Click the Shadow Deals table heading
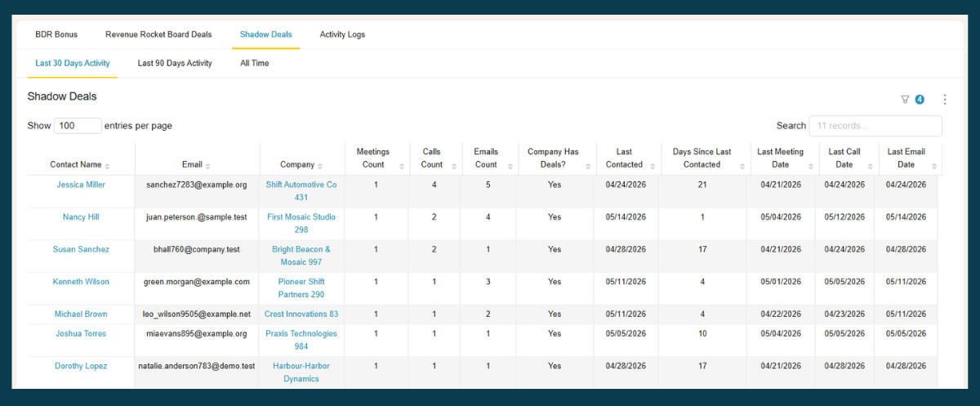 coord(62,96)
